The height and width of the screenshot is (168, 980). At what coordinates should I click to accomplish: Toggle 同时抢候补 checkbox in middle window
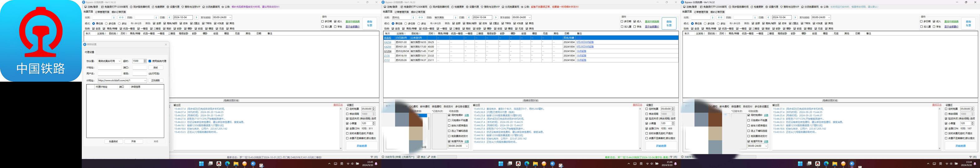click(449, 115)
